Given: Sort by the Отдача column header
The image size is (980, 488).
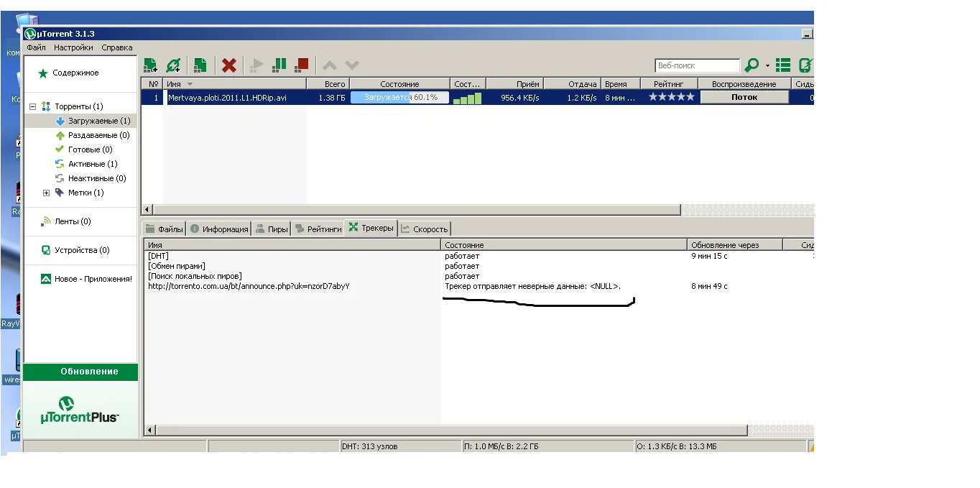Looking at the screenshot, I should tap(572, 84).
